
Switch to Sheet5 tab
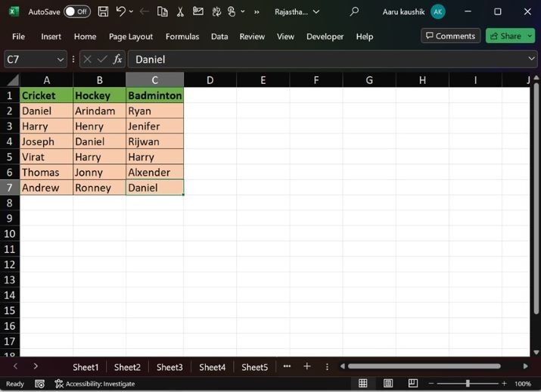[255, 367]
